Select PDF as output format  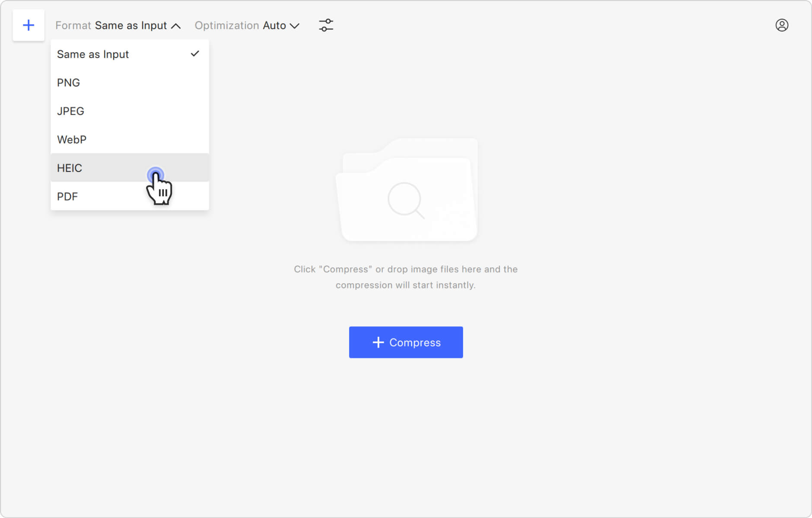click(x=67, y=197)
